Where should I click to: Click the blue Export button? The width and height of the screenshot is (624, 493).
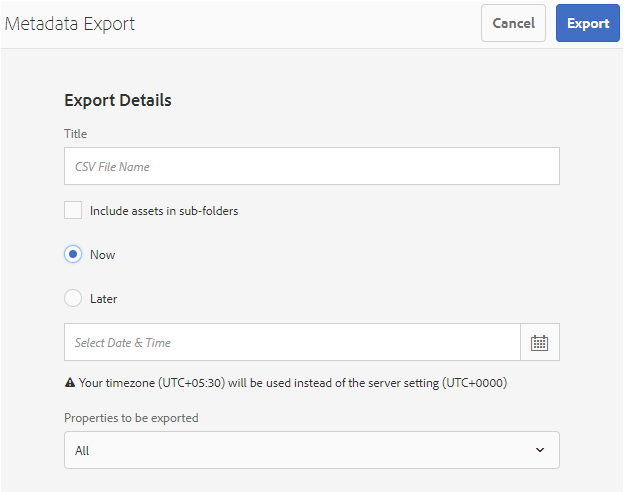tap(588, 23)
